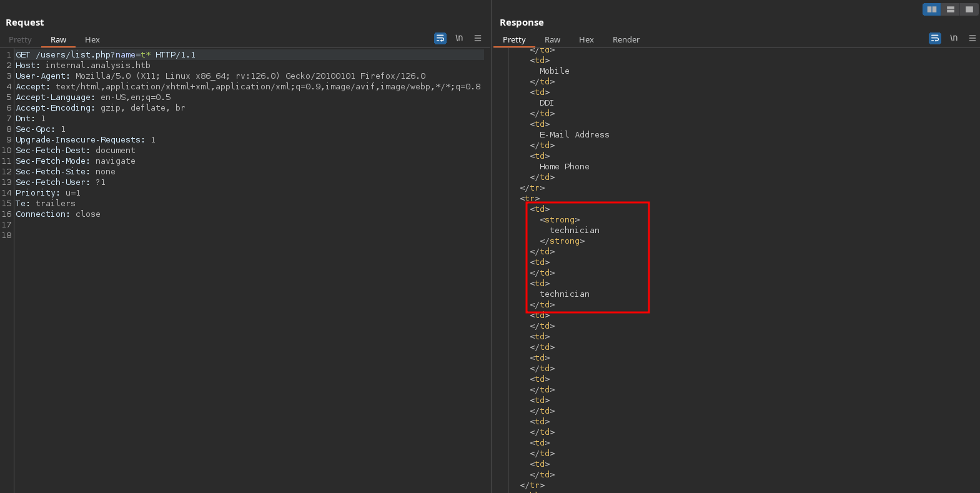The width and height of the screenshot is (980, 493).
Task: Click 'Mobile' text in response
Action: point(555,71)
